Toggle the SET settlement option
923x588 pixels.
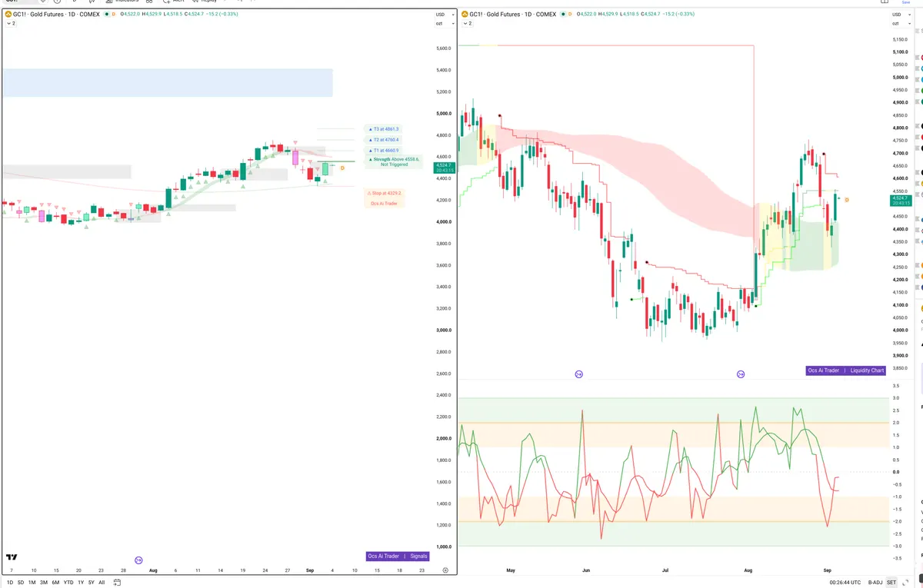[x=892, y=583]
